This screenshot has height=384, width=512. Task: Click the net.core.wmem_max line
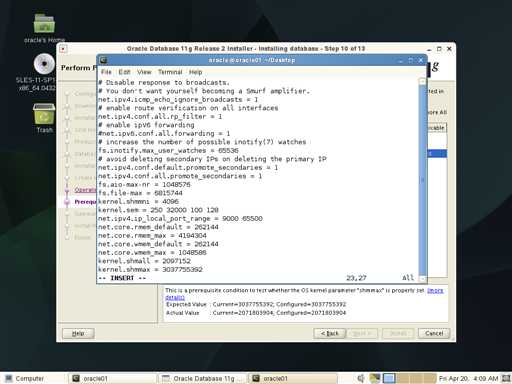(152, 252)
